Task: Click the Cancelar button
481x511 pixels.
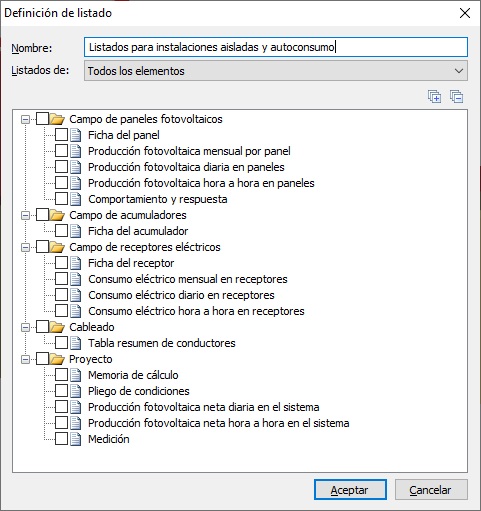Action: [431, 490]
